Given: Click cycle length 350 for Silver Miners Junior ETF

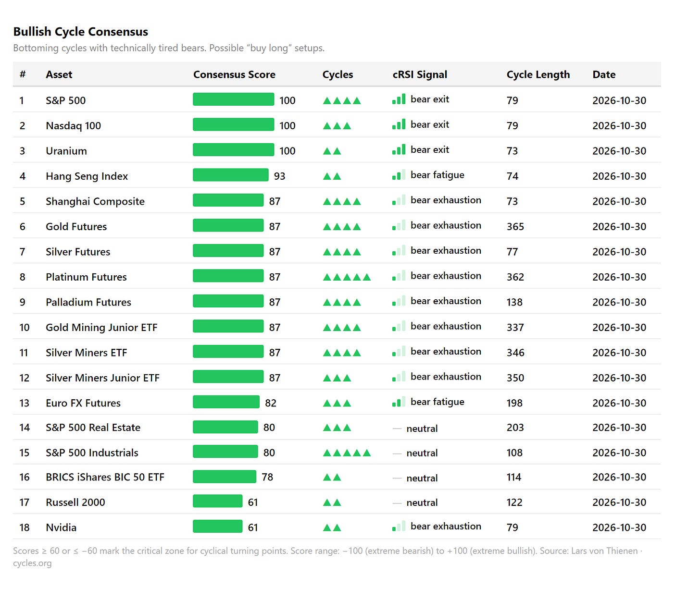Looking at the screenshot, I should (515, 378).
